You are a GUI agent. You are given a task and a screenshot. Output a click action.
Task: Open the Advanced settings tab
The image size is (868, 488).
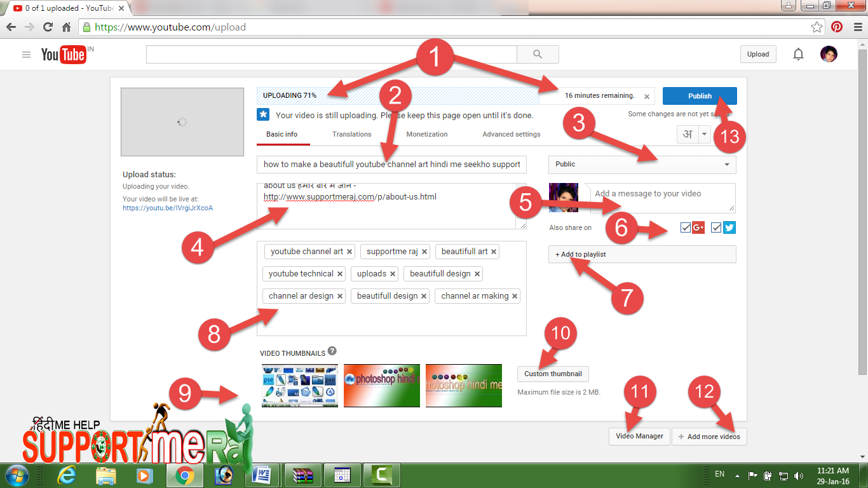(512, 134)
